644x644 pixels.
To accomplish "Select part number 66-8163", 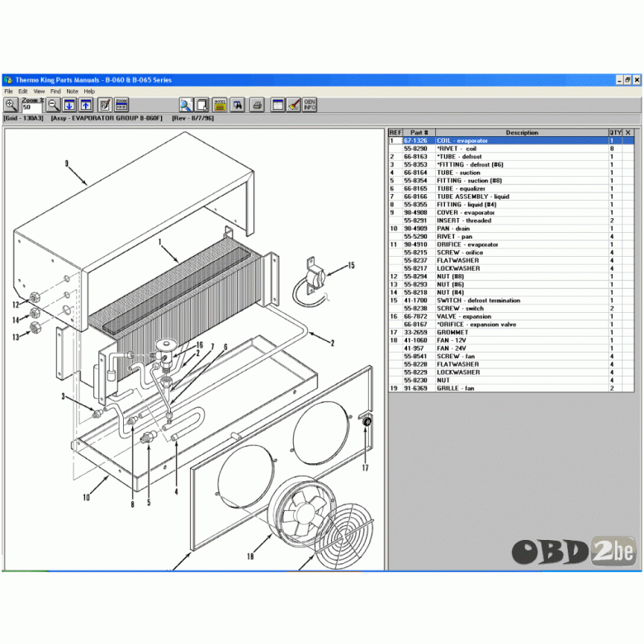I will click(415, 157).
